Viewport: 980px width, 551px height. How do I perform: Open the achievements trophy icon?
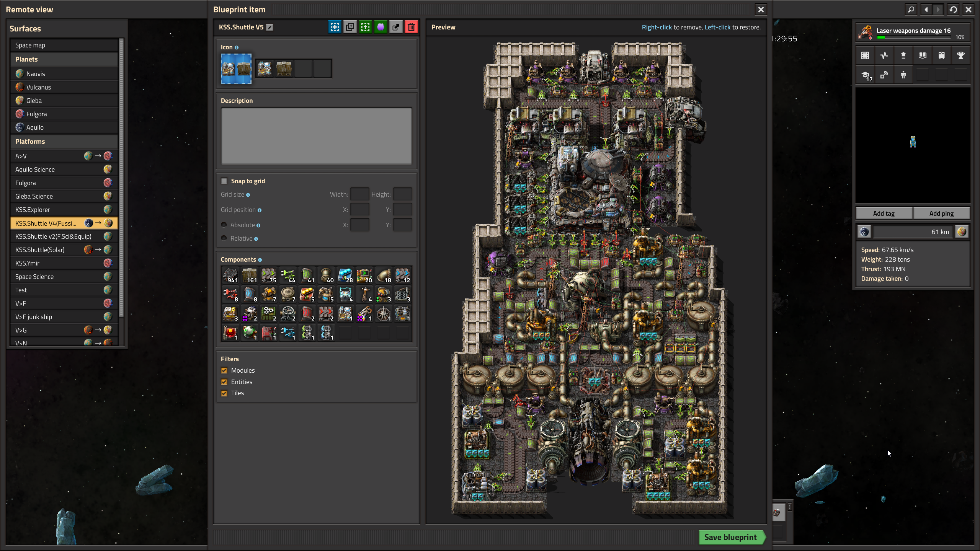coord(961,55)
